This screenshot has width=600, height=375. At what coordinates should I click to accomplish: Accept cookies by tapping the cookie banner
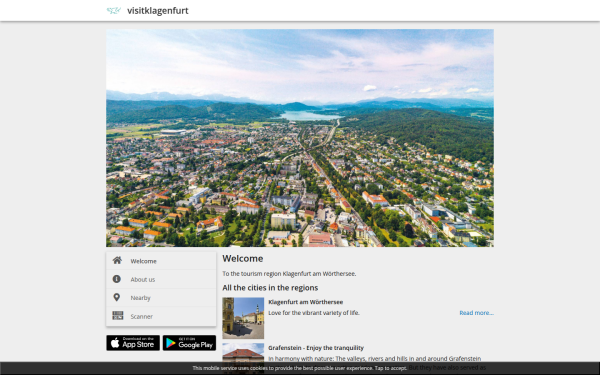pyautogui.click(x=300, y=368)
